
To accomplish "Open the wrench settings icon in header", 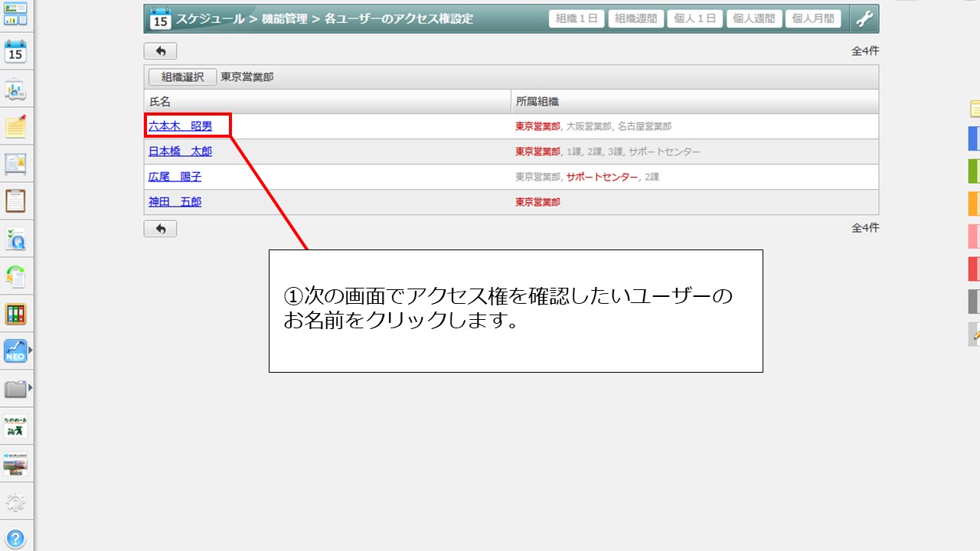I will coord(864,19).
